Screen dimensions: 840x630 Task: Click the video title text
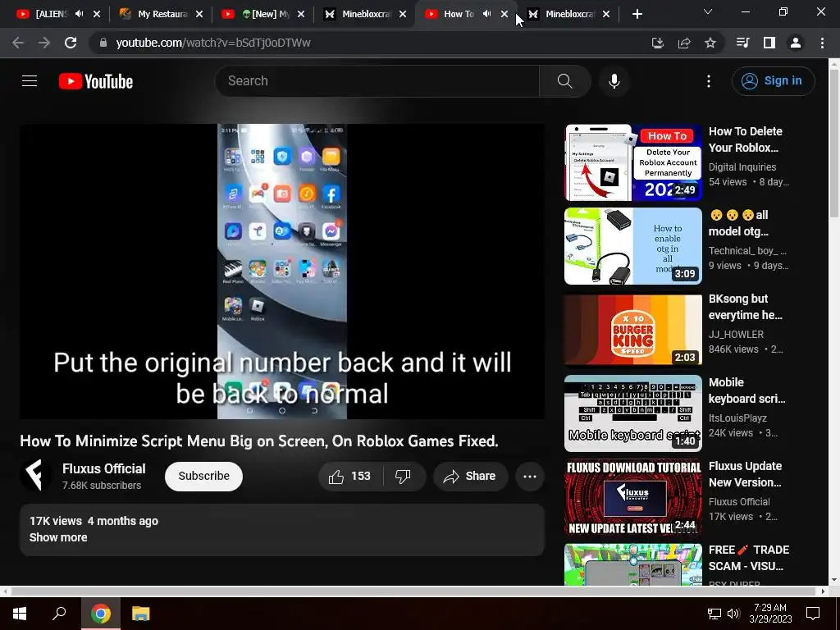click(258, 441)
